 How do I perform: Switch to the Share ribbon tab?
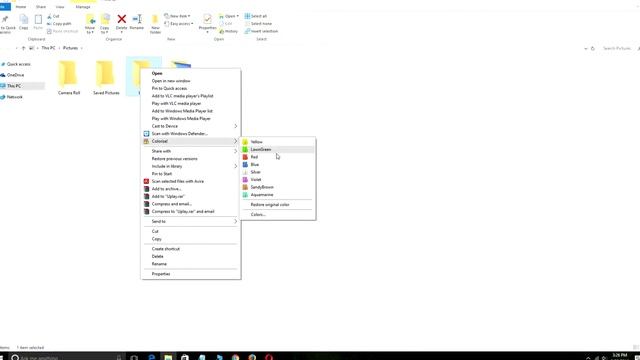pos(41,7)
